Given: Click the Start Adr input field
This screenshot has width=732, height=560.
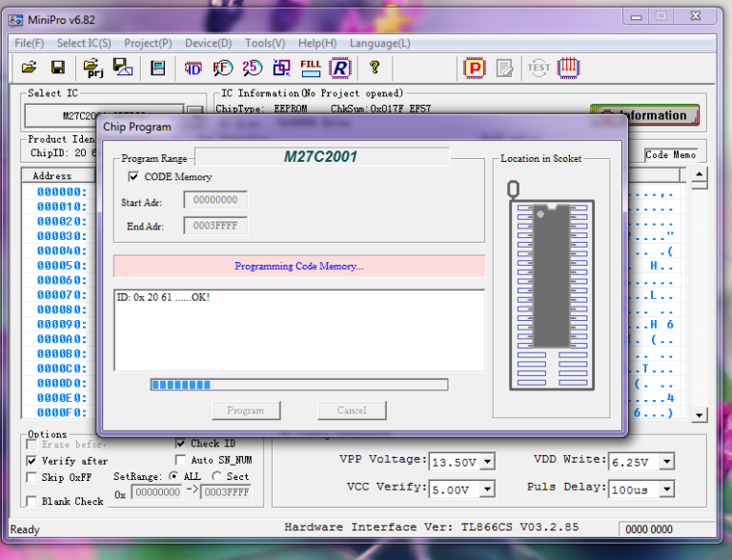Looking at the screenshot, I should coord(215,200).
